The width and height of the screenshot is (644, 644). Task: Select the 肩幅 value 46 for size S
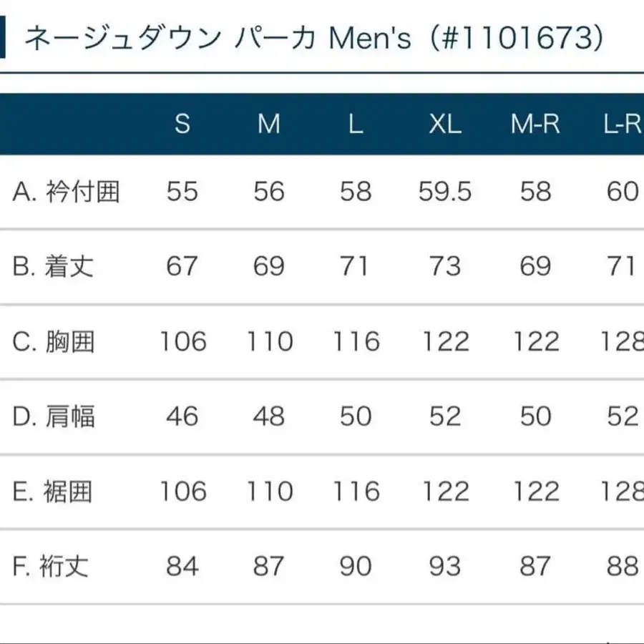tap(182, 416)
